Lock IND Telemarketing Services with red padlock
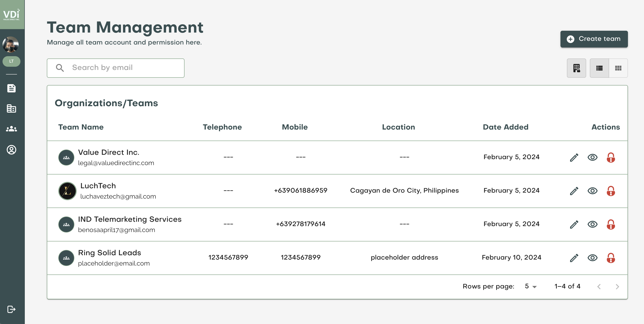 [611, 224]
